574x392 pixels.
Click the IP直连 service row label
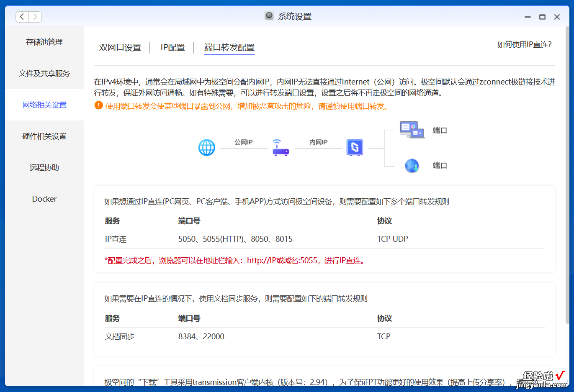[116, 239]
